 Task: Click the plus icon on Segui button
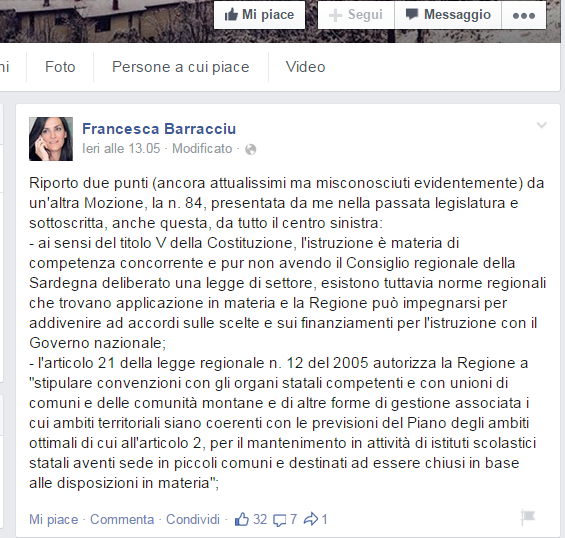[x=335, y=15]
